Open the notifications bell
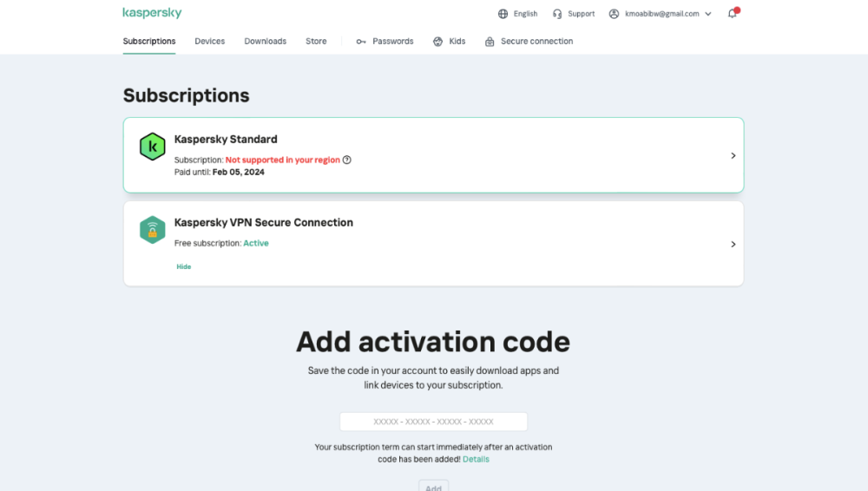The image size is (868, 491). tap(733, 14)
